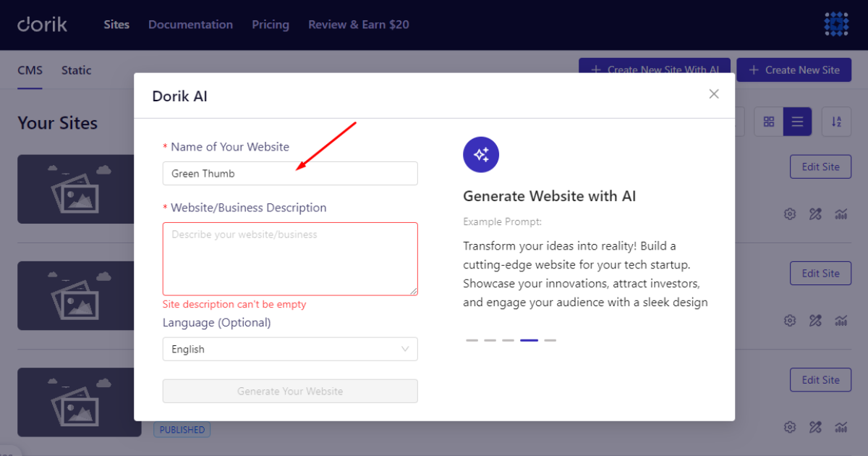Open analytics chart icon of third site row
868x456 pixels.
(841, 426)
